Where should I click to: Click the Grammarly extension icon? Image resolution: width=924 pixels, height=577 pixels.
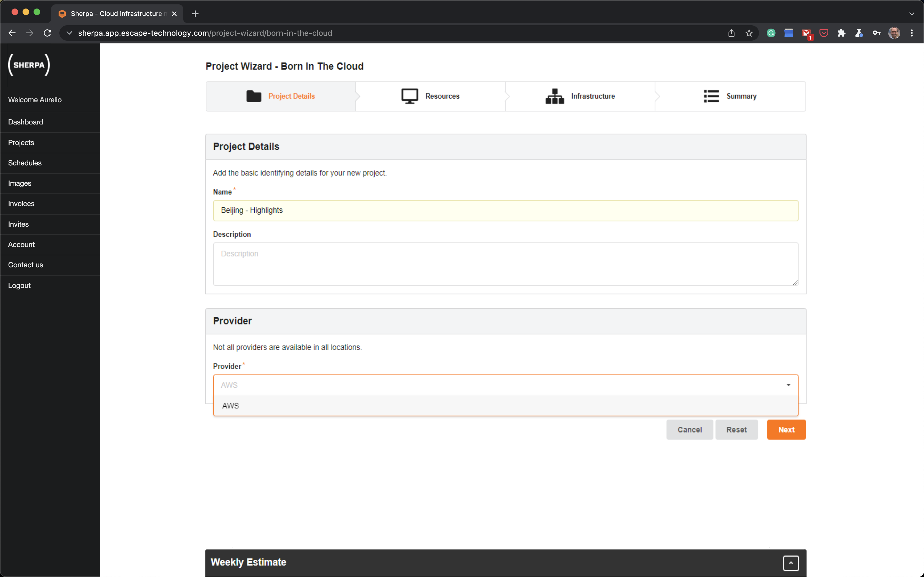click(771, 33)
